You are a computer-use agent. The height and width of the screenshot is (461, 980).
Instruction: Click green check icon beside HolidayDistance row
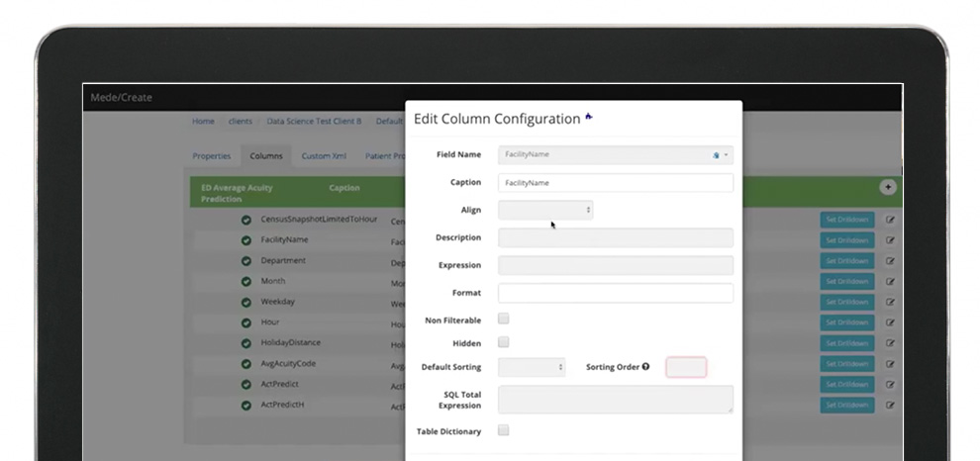[246, 343]
